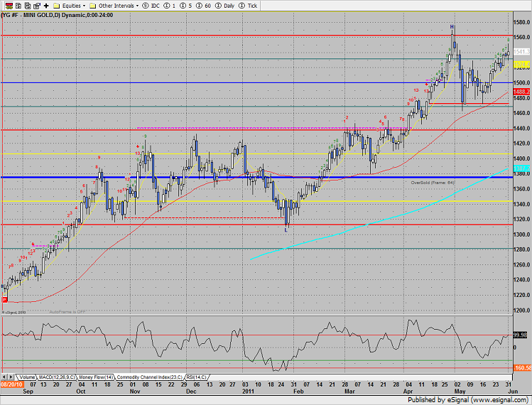Click the 2011 year label on time axis
Image resolution: width=532 pixels, height=405 pixels.
pos(248,391)
